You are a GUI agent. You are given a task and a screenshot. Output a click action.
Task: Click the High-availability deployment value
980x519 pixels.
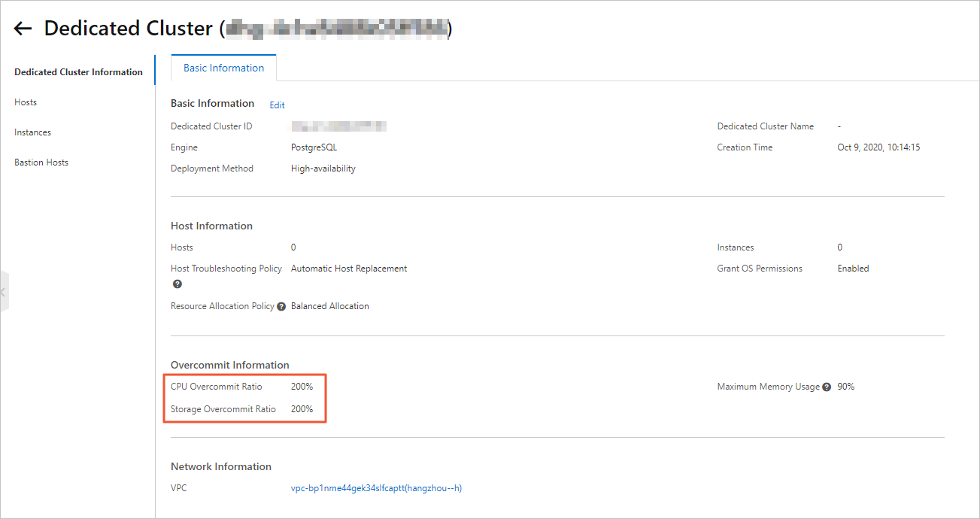pyautogui.click(x=323, y=168)
